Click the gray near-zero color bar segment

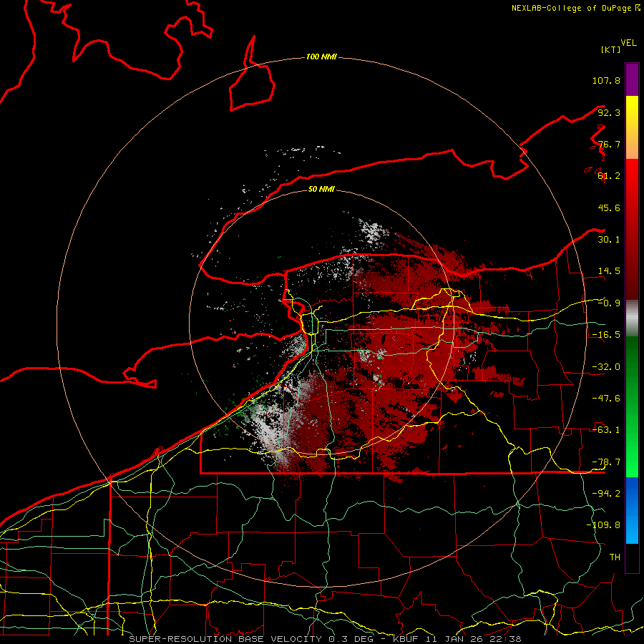tap(632, 318)
